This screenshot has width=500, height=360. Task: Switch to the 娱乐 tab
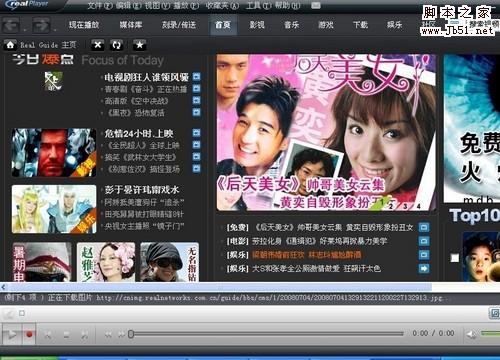pos(394,25)
